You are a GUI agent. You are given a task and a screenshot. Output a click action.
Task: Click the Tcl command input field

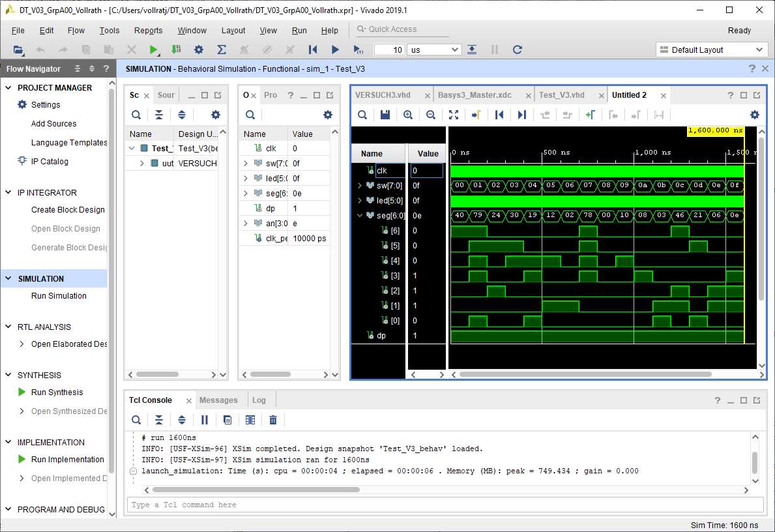tap(445, 505)
